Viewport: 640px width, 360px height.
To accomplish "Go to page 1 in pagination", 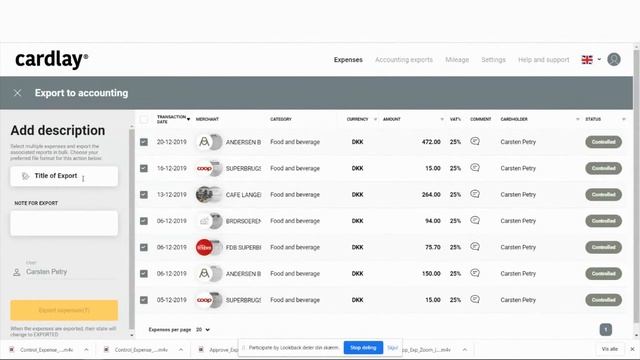I will [x=606, y=329].
